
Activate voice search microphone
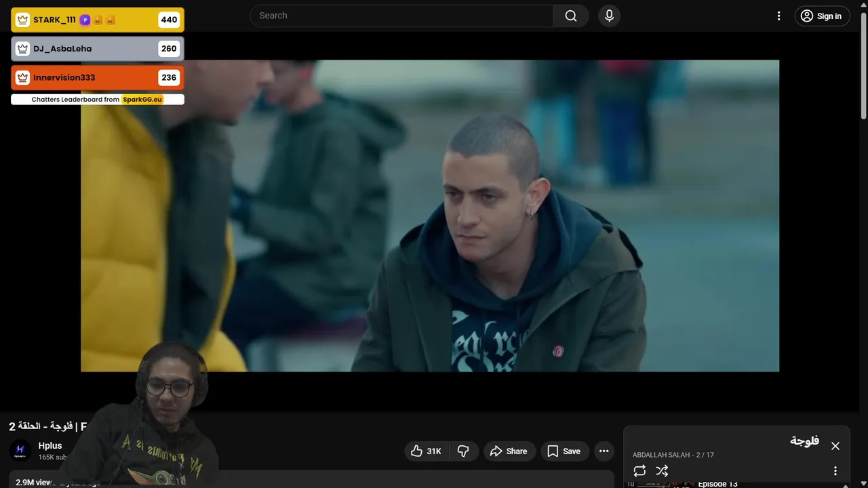[609, 16]
